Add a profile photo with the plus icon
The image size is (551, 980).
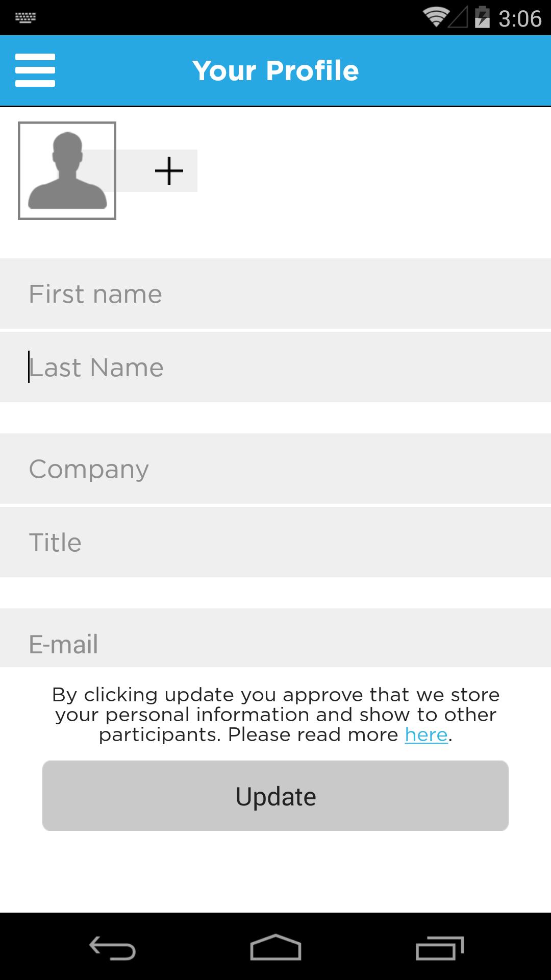[x=169, y=170]
